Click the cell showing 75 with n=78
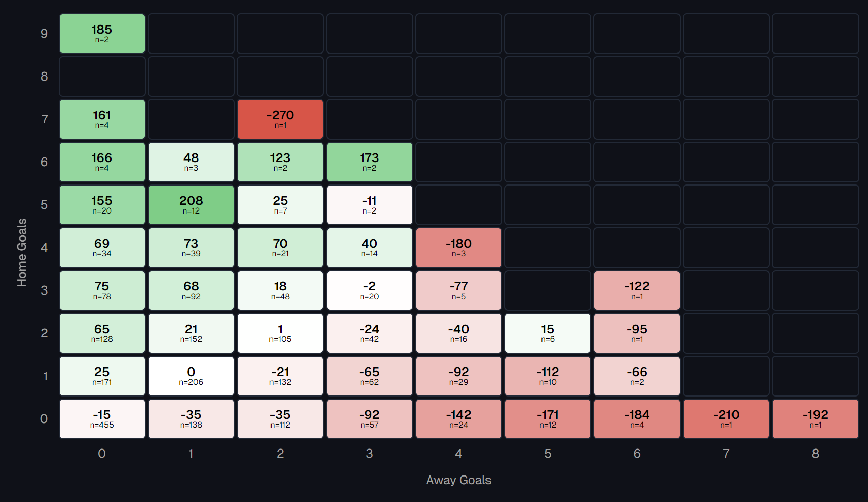Viewport: 868px width, 502px height. click(x=102, y=290)
